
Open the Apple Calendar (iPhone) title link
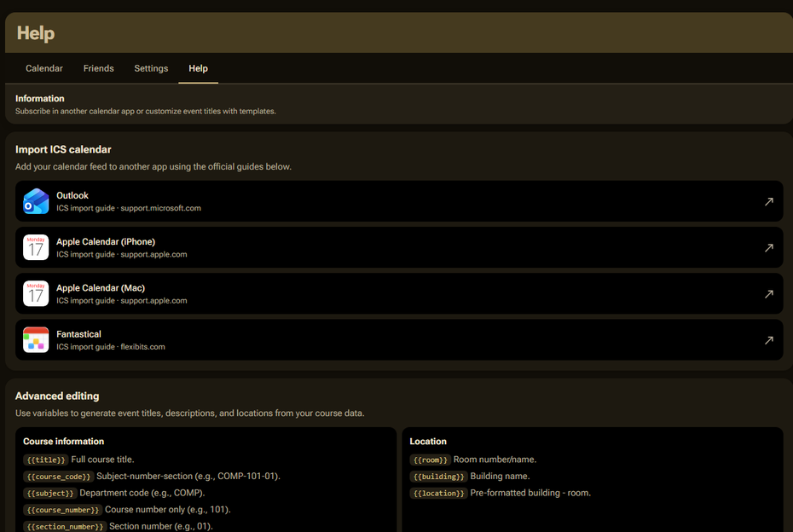(106, 242)
